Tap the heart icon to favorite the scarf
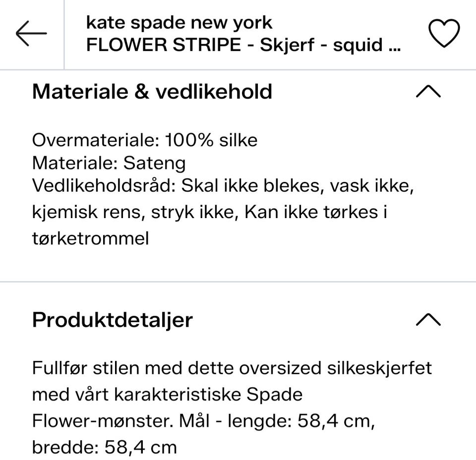The height and width of the screenshot is (460, 476). pyautogui.click(x=445, y=32)
